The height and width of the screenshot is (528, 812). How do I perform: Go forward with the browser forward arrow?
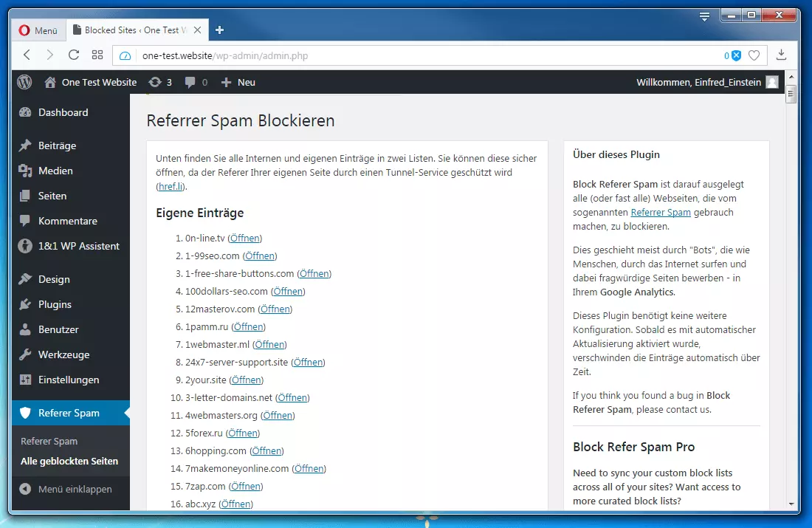coord(49,55)
